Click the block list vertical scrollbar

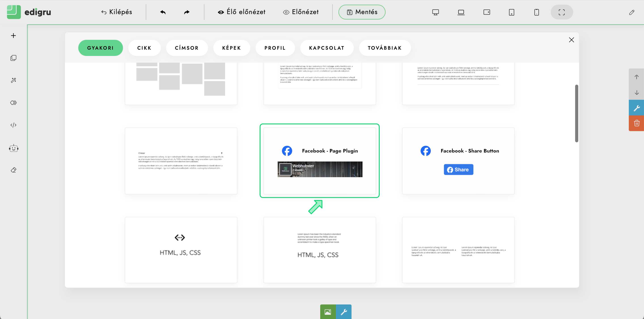pyautogui.click(x=576, y=113)
